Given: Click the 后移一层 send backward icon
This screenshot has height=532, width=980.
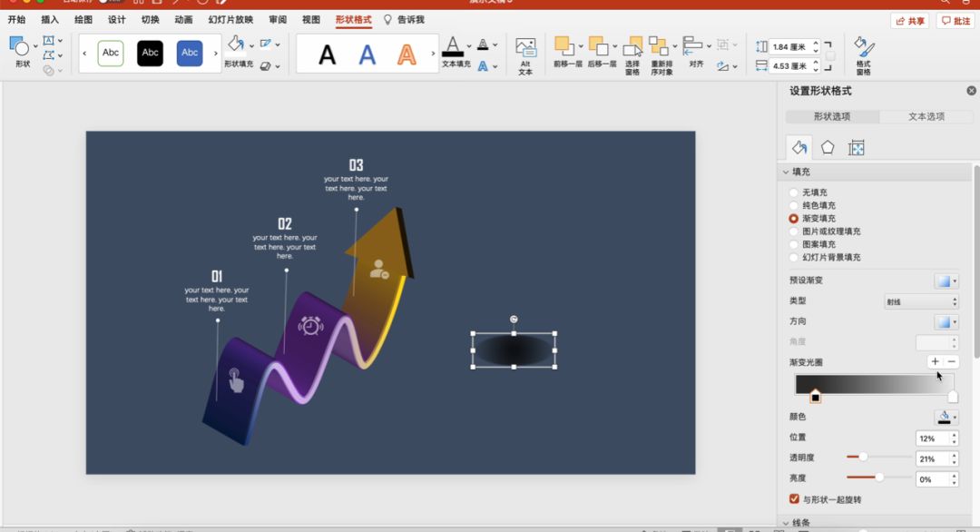Looking at the screenshot, I should coord(598,46).
